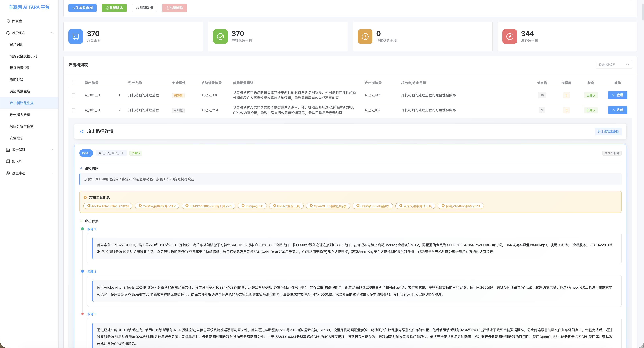
Task: Toggle the select-all checkbox in the table header
Action: click(74, 83)
